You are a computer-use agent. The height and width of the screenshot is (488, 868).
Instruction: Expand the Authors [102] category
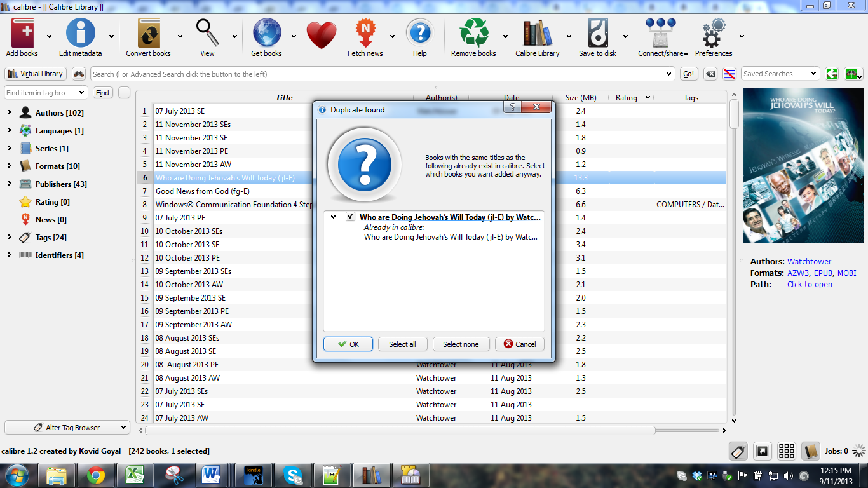(10, 113)
